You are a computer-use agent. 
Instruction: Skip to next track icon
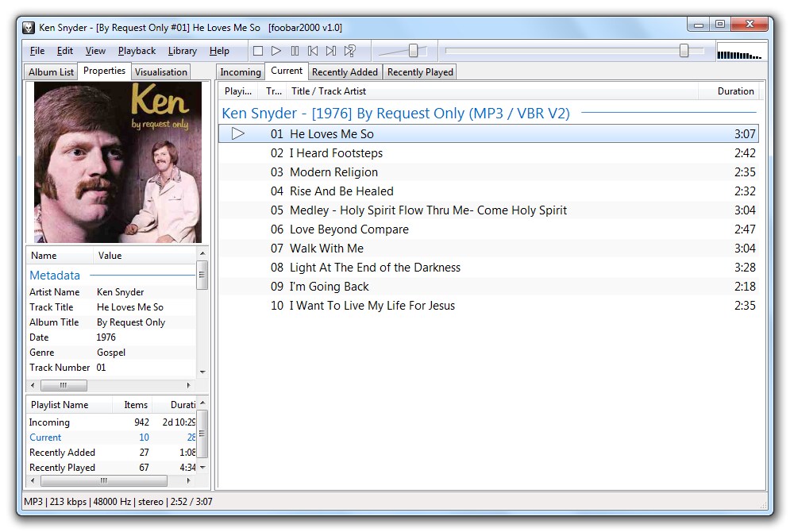pos(331,51)
